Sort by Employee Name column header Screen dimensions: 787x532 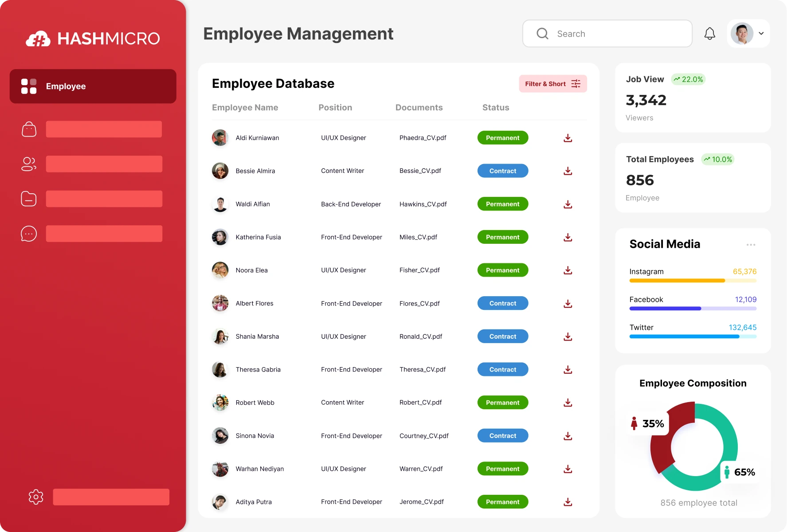[245, 108]
